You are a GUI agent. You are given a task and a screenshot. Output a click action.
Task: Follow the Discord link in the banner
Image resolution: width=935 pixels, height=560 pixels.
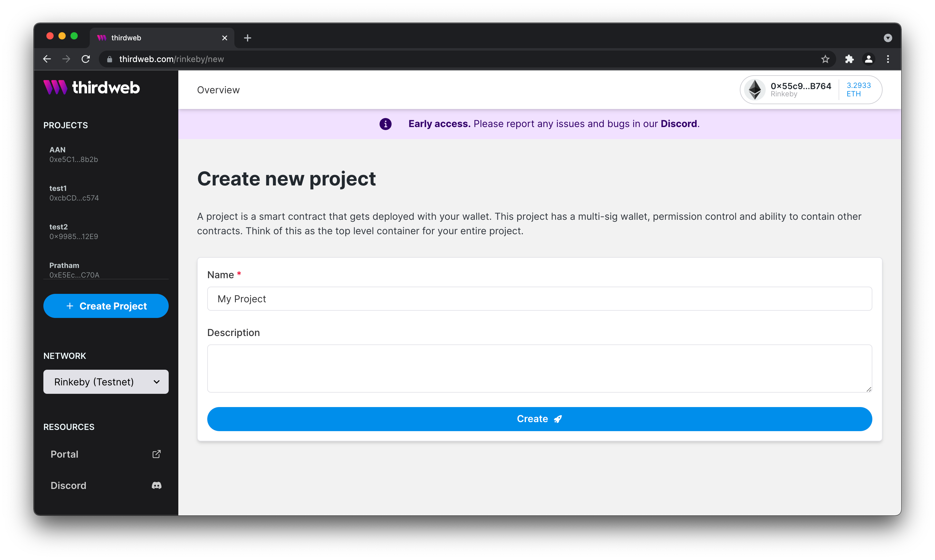(679, 124)
